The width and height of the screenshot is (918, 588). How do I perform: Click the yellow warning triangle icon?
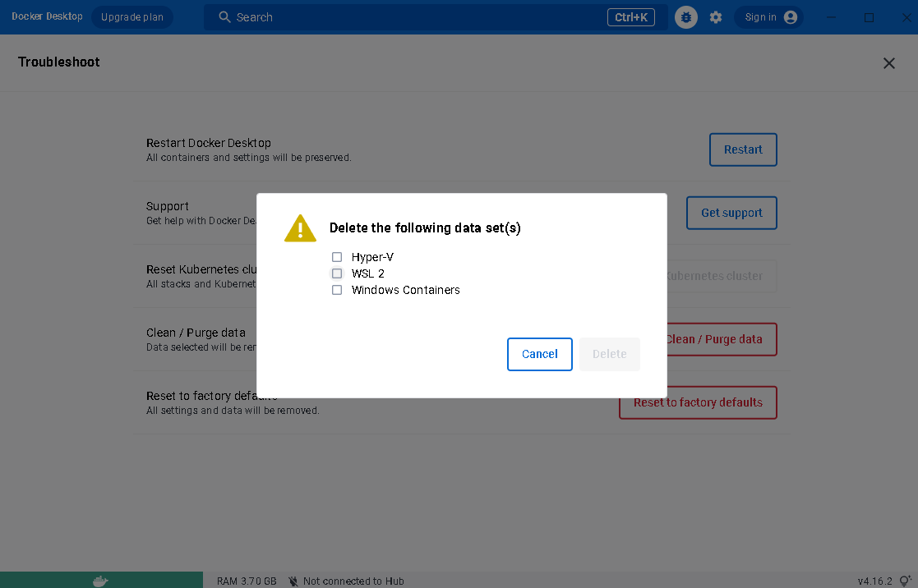300,228
